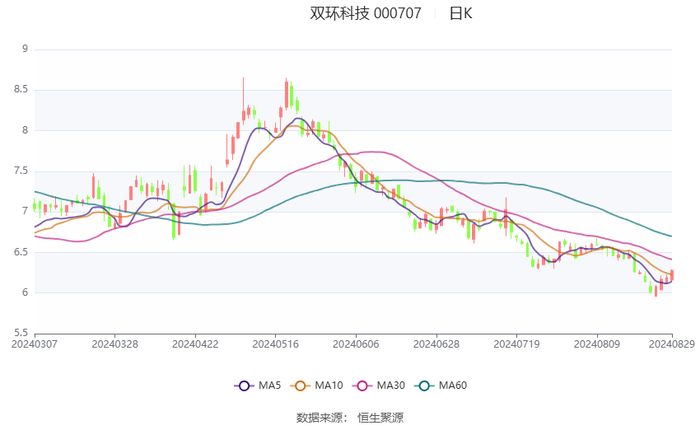The width and height of the screenshot is (700, 426).
Task: Click the y-axis value 7
Action: tap(25, 211)
